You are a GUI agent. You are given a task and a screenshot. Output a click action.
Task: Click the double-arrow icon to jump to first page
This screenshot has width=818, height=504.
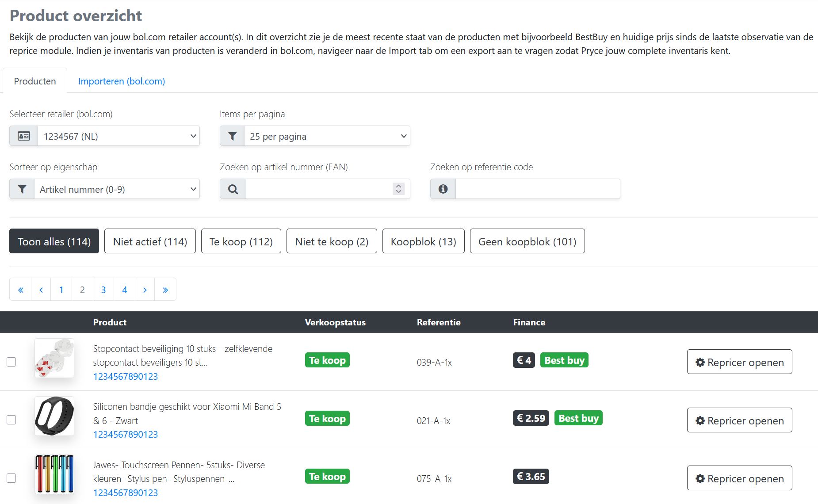(20, 289)
